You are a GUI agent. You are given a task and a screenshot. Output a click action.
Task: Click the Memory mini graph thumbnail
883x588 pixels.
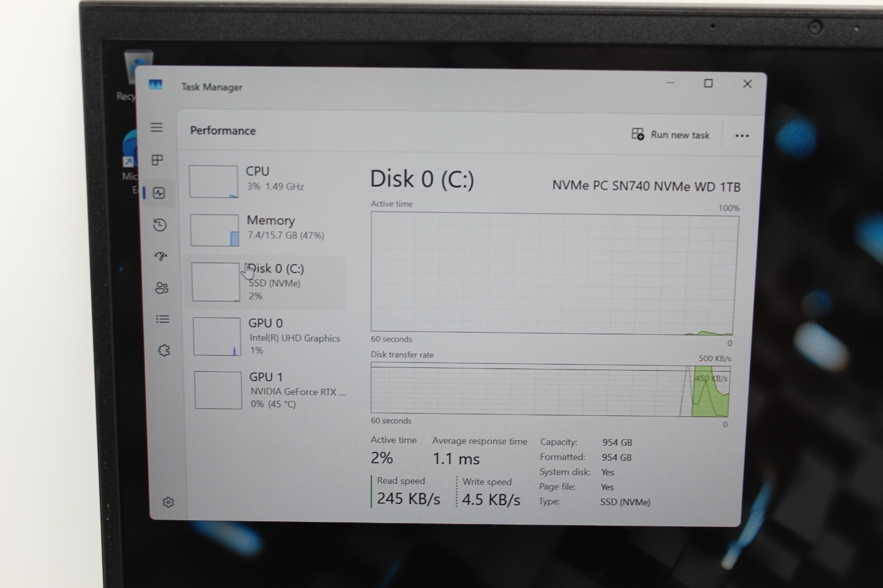[x=215, y=230]
